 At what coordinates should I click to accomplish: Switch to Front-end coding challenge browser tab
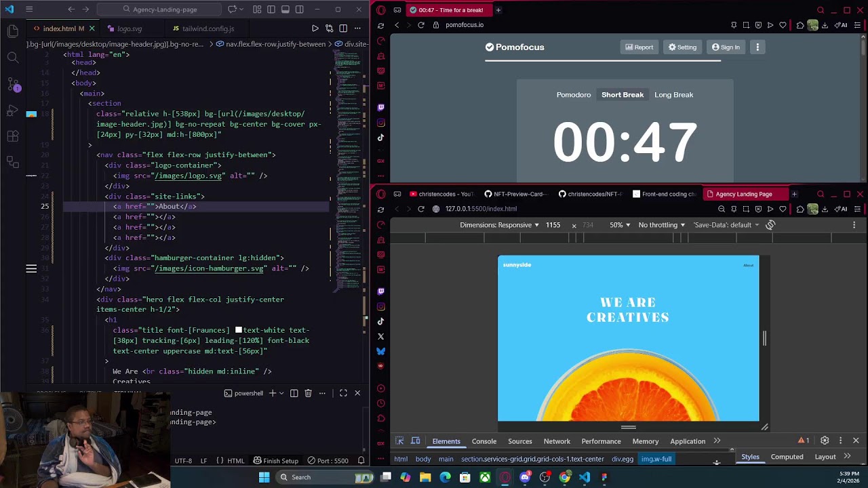click(665, 194)
